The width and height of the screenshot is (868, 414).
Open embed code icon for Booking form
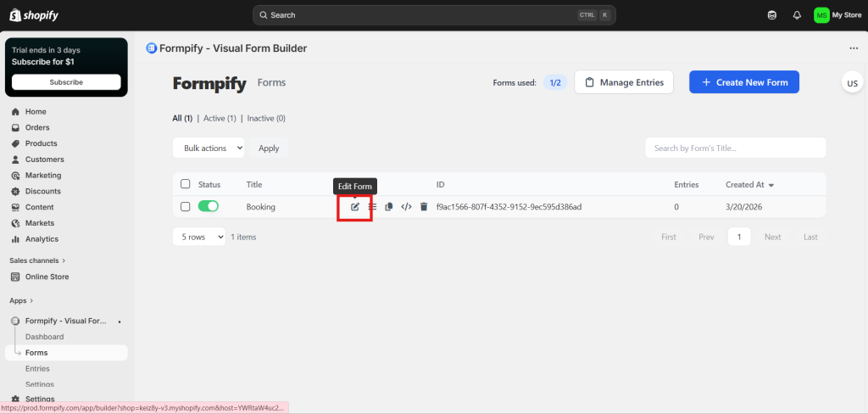tap(406, 207)
